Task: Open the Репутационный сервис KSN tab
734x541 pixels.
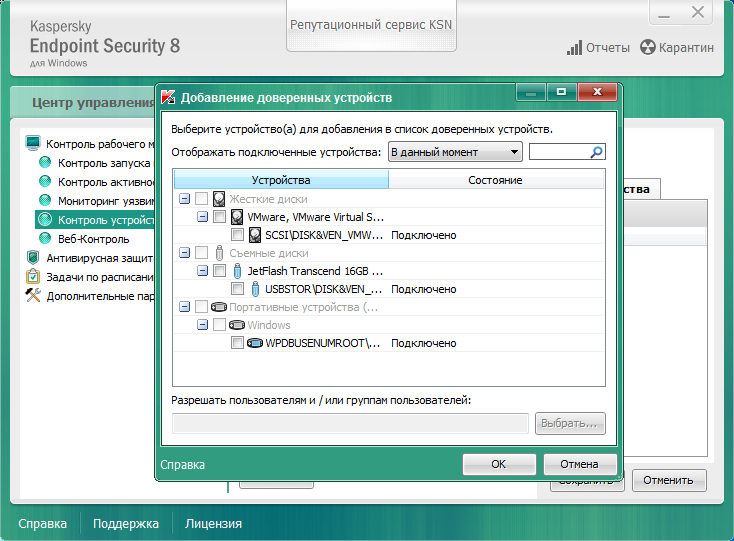Action: pos(371,25)
